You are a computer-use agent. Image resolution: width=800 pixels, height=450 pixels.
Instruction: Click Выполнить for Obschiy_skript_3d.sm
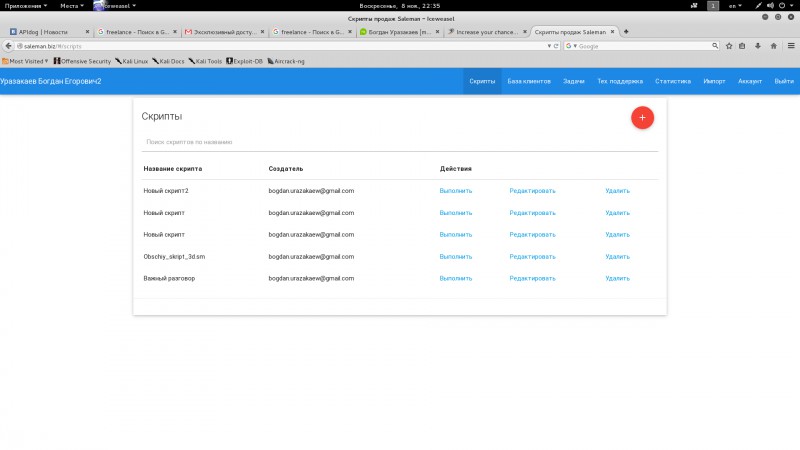[x=456, y=257]
